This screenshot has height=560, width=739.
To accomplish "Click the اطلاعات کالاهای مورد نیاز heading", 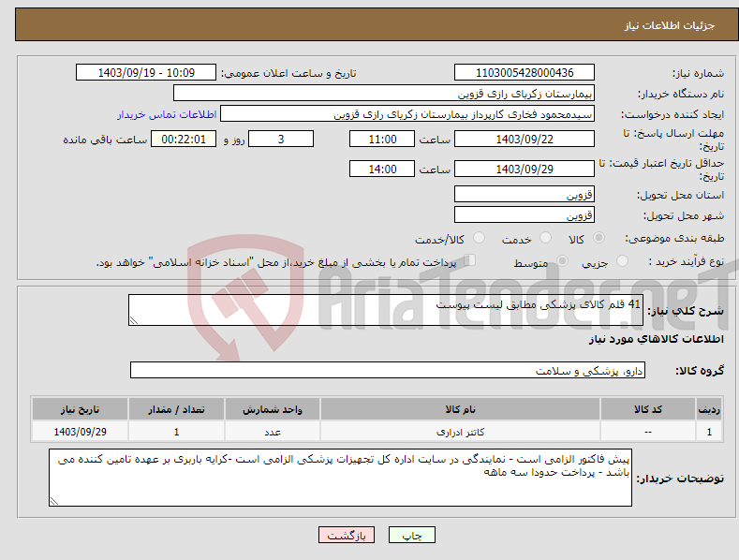I will click(656, 339).
